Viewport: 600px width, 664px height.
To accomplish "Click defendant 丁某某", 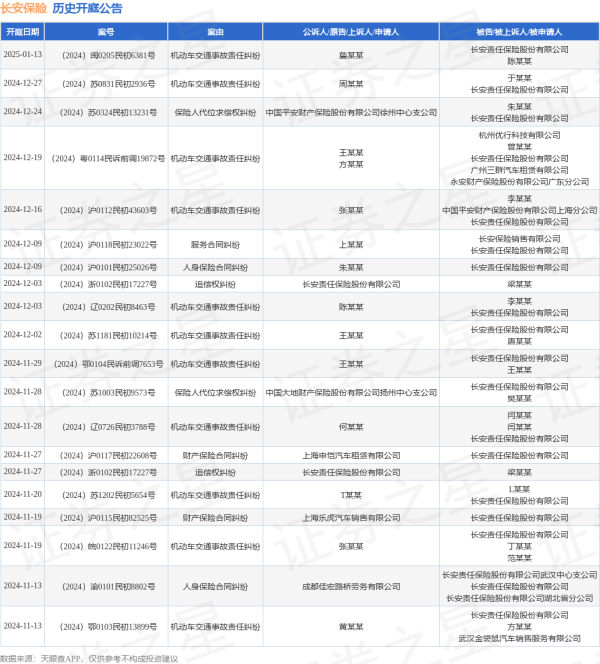I will click(x=519, y=546).
